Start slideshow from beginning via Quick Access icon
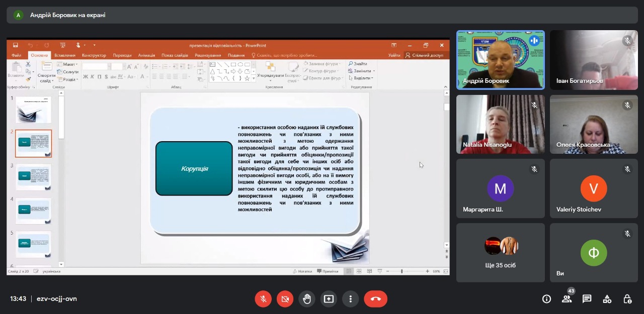The width and height of the screenshot is (644, 314). tap(62, 45)
